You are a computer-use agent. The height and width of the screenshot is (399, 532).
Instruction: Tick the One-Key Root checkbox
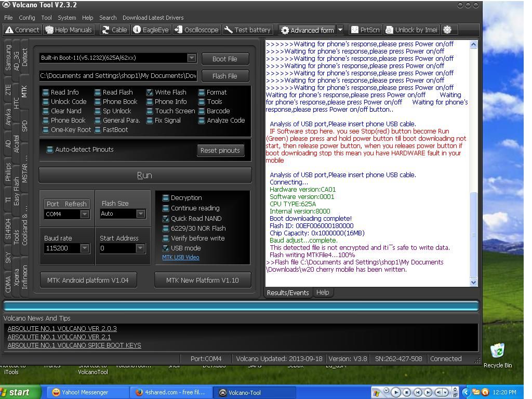[x=46, y=130]
